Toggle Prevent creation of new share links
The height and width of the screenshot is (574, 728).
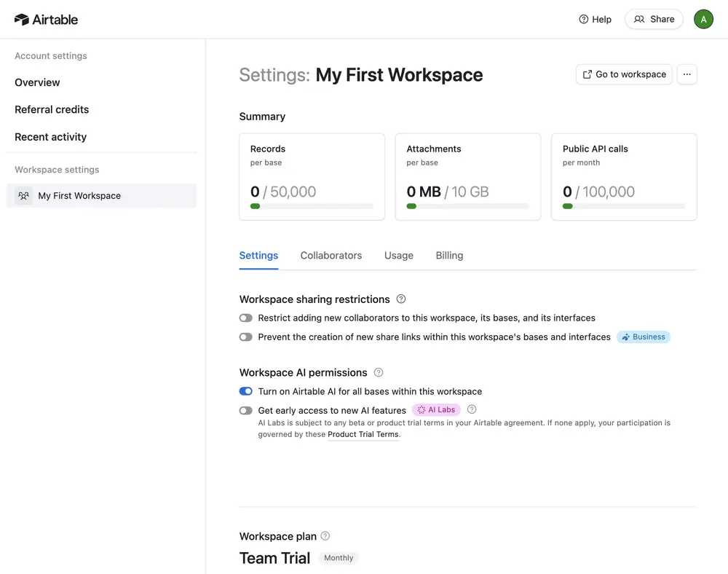[x=245, y=337]
